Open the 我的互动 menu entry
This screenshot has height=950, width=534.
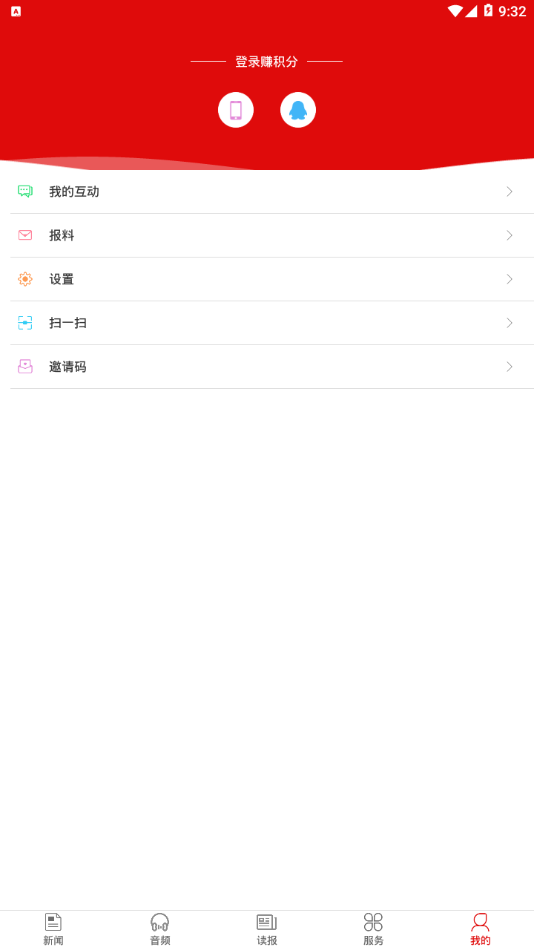[272, 191]
